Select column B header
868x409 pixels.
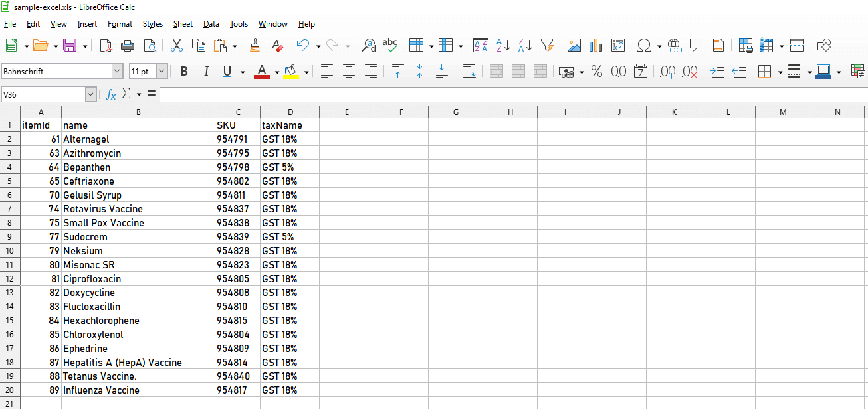pyautogui.click(x=138, y=112)
